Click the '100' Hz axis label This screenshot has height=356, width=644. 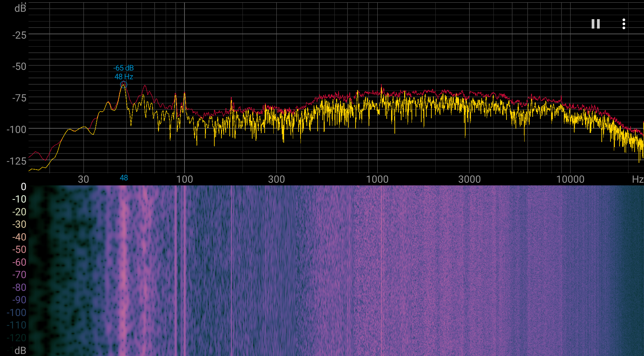click(184, 179)
